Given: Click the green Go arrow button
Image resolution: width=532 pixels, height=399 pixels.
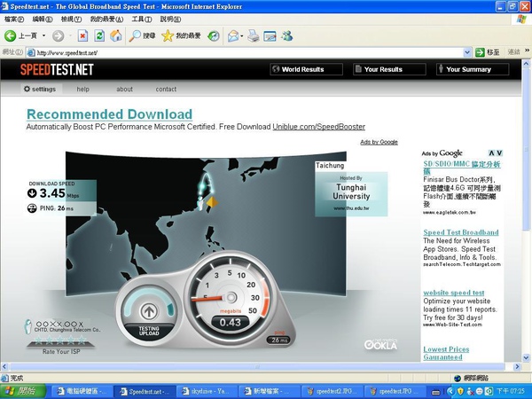Looking at the screenshot, I should tap(480, 52).
